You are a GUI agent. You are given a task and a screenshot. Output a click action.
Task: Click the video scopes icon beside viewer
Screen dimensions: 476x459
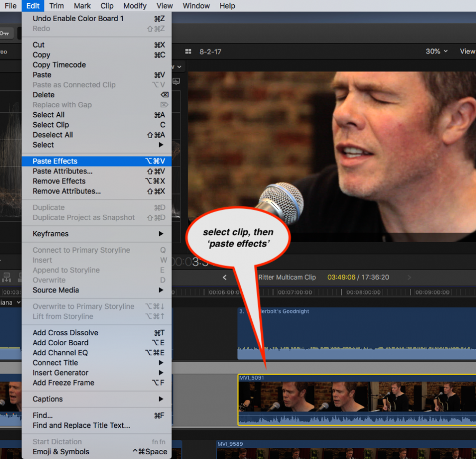[x=176, y=81]
